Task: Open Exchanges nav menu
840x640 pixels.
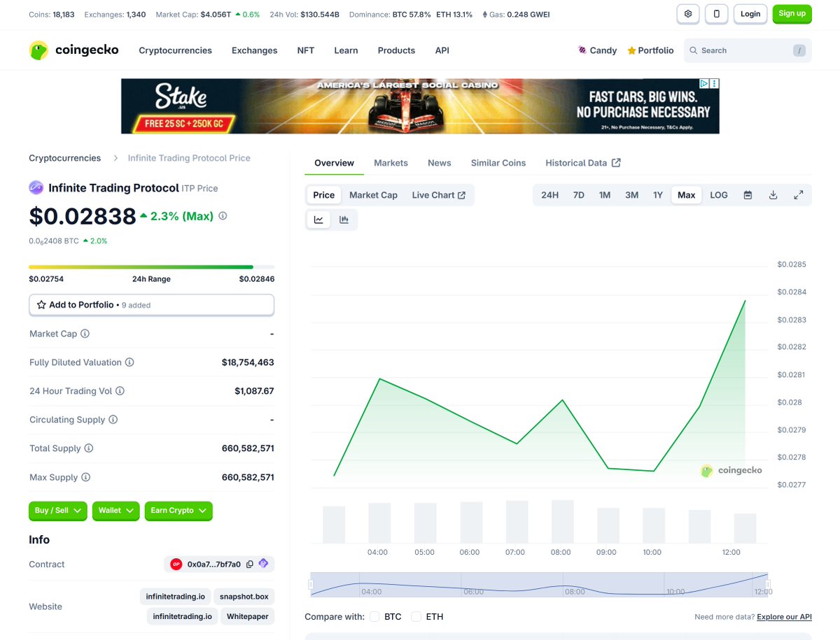Action: (255, 50)
